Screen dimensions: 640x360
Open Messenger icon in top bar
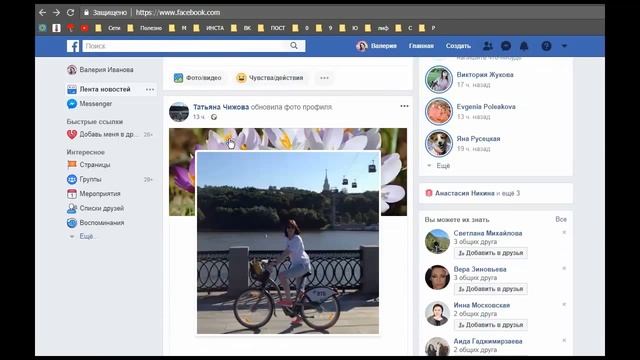click(506, 46)
